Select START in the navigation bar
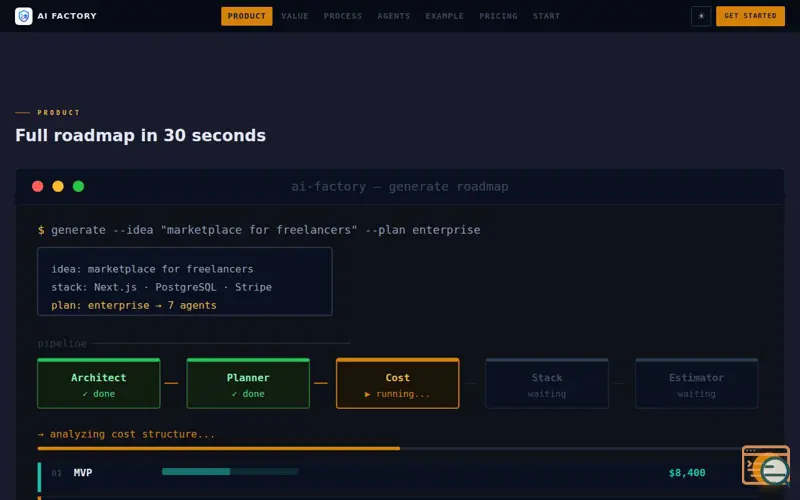The image size is (800, 500). 546,16
